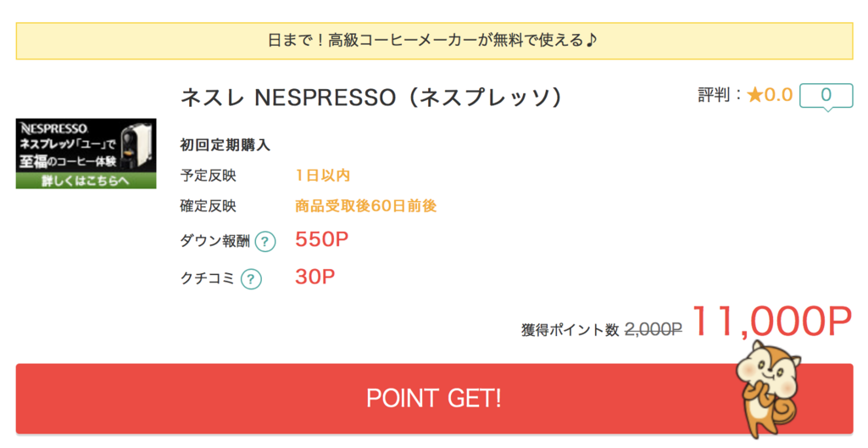Screen dimensions: 868x448
Task: Click the yellow coffee maker promotion notice
Action: [x=434, y=41]
